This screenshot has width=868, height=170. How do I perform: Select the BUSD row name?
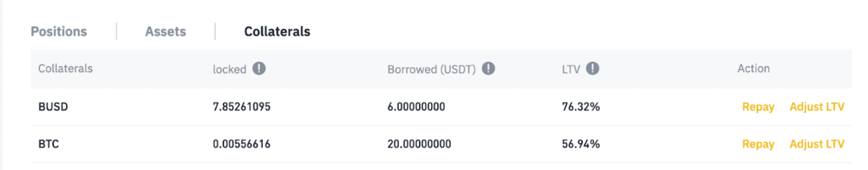pyautogui.click(x=53, y=107)
